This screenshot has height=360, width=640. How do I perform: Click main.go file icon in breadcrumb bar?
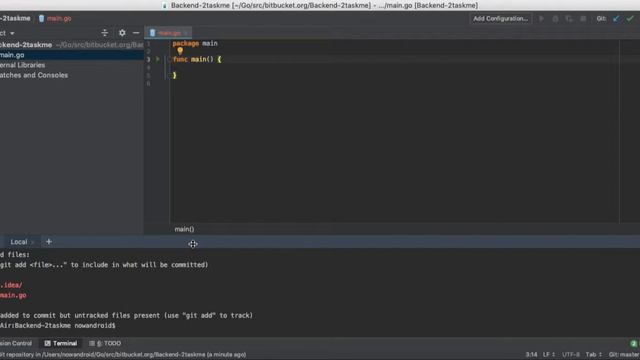click(41, 18)
